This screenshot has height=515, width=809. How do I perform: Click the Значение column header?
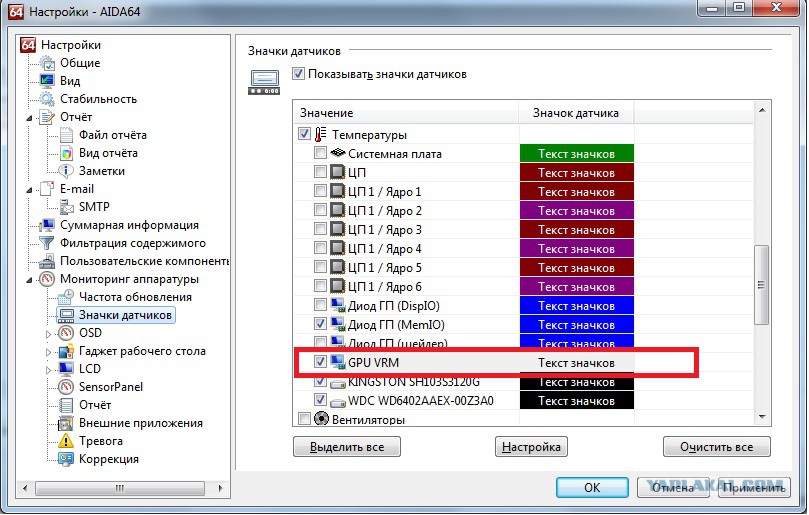(406, 113)
